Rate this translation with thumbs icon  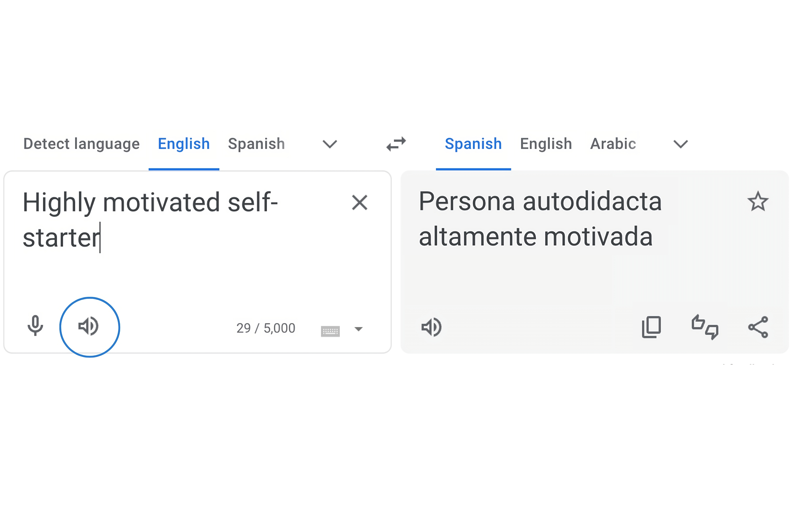[705, 327]
